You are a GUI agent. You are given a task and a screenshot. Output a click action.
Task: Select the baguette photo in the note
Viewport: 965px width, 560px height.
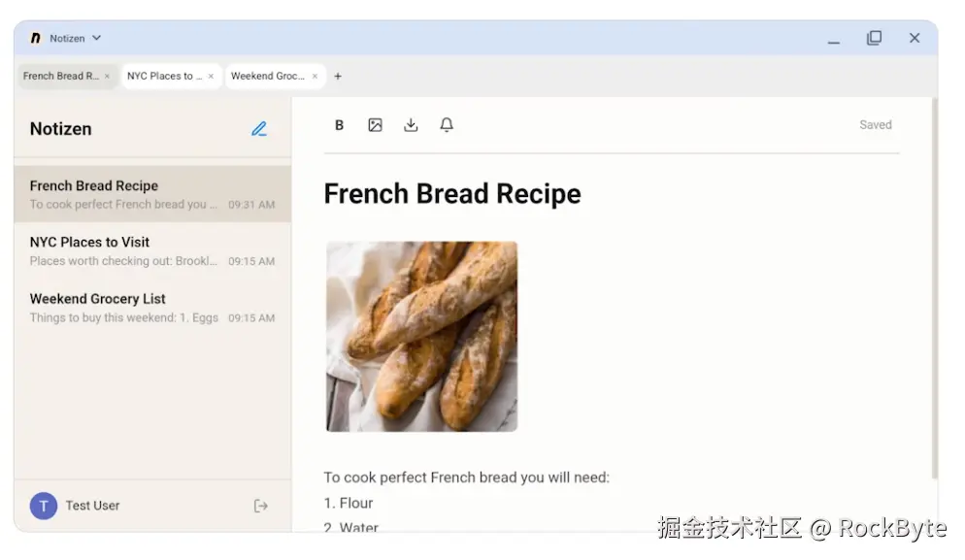click(421, 337)
